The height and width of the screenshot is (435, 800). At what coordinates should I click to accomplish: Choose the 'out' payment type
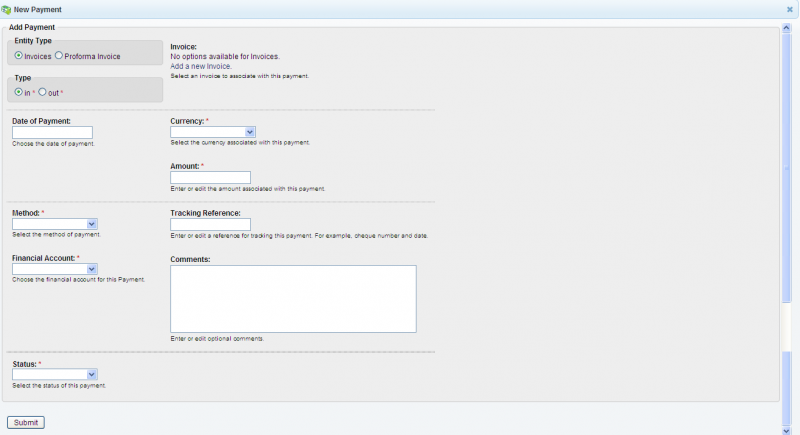[x=42, y=92]
